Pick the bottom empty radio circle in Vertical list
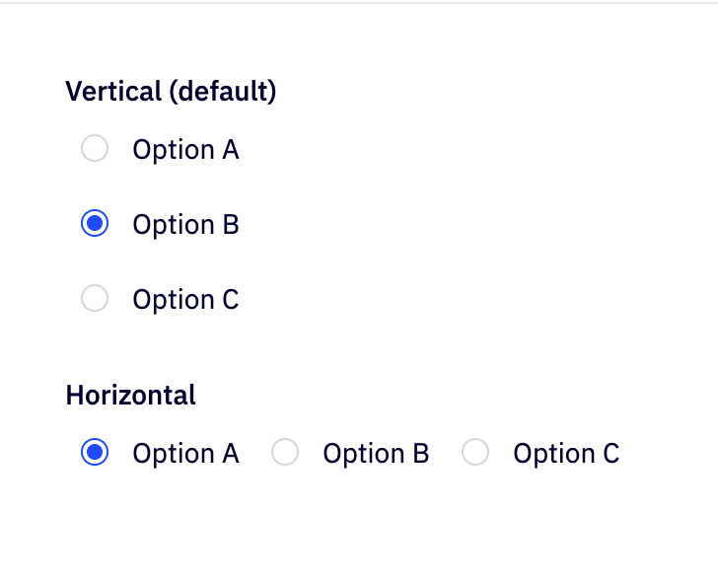The height and width of the screenshot is (588, 718). (94, 299)
